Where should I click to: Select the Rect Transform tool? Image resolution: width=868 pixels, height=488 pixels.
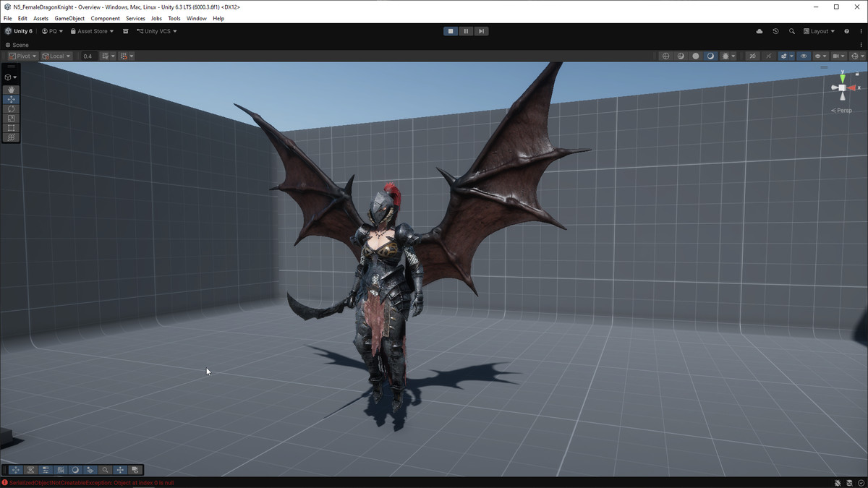pyautogui.click(x=11, y=127)
